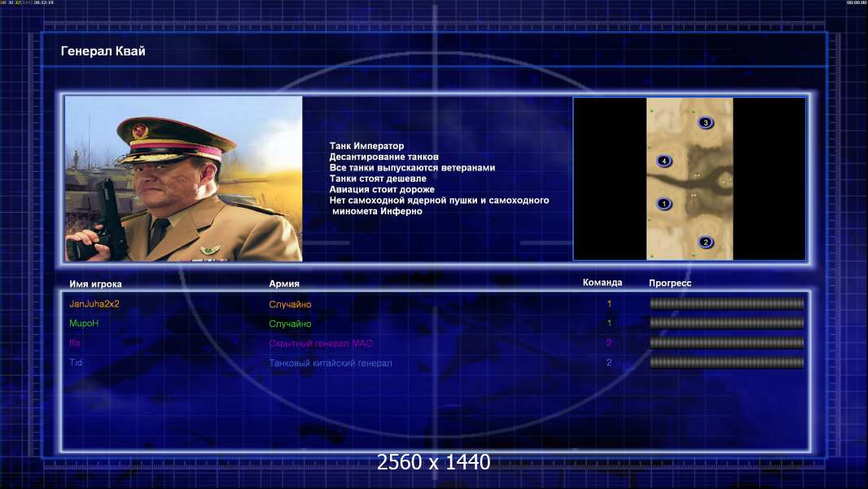The height and width of the screenshot is (489, 868).
Task: Click "Случайно" army in МироН's row
Action: pos(290,324)
